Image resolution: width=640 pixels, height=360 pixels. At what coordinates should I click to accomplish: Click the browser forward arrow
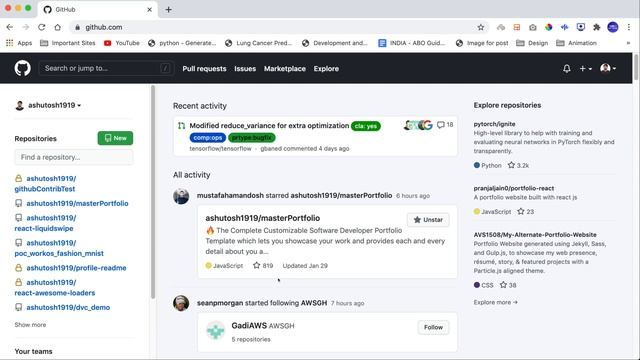(25, 27)
